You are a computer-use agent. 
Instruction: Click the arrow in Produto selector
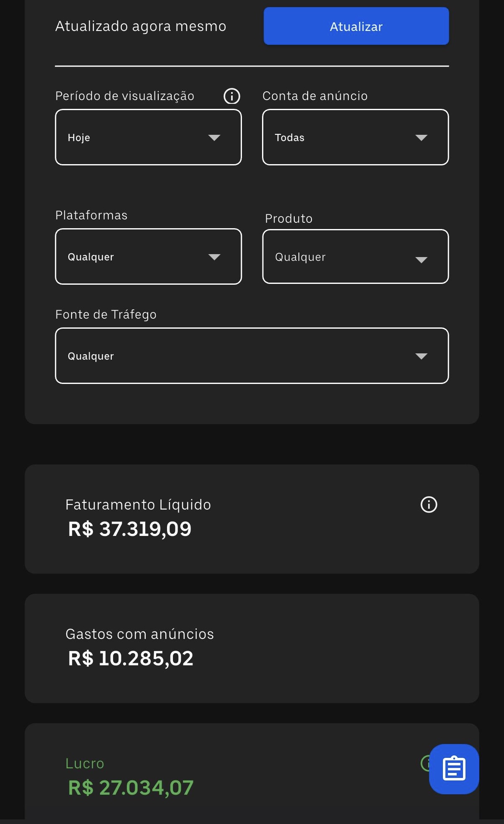421,260
